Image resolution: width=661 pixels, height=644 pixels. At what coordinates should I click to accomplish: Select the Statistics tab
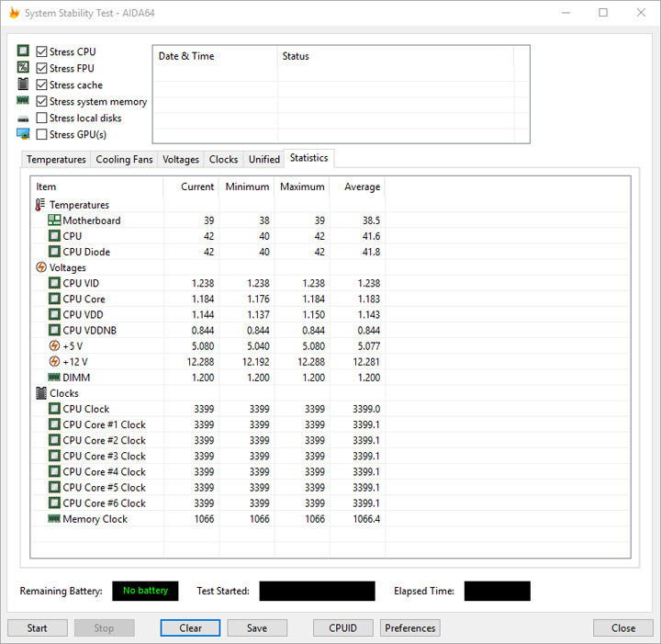coord(309,158)
